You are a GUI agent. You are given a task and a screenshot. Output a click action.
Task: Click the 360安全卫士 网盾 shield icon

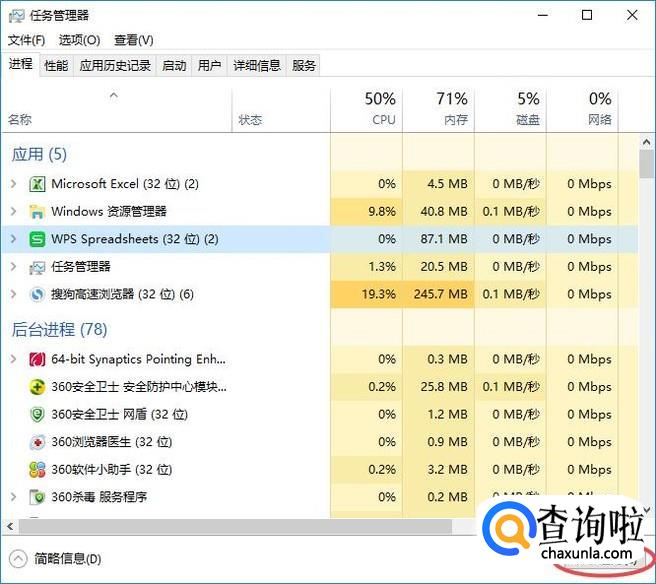point(37,415)
